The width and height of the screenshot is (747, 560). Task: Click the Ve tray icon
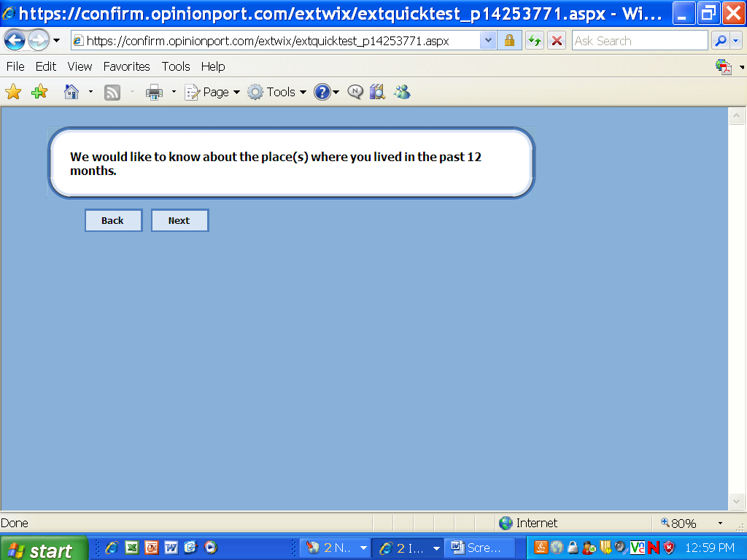(x=638, y=548)
